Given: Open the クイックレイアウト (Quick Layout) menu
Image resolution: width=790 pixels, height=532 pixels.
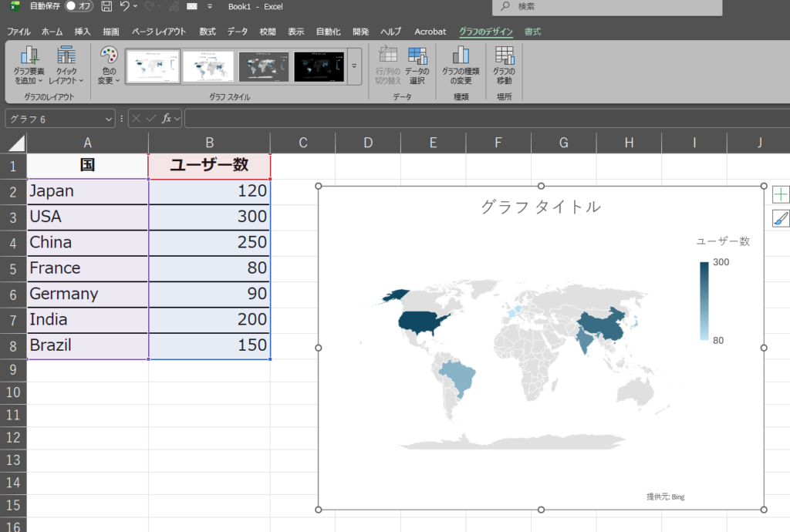Looking at the screenshot, I should [66, 66].
